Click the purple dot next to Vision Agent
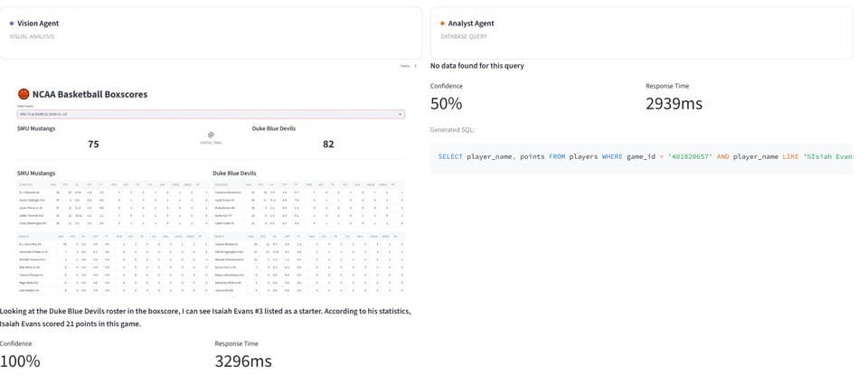The height and width of the screenshot is (376, 868). click(x=12, y=23)
